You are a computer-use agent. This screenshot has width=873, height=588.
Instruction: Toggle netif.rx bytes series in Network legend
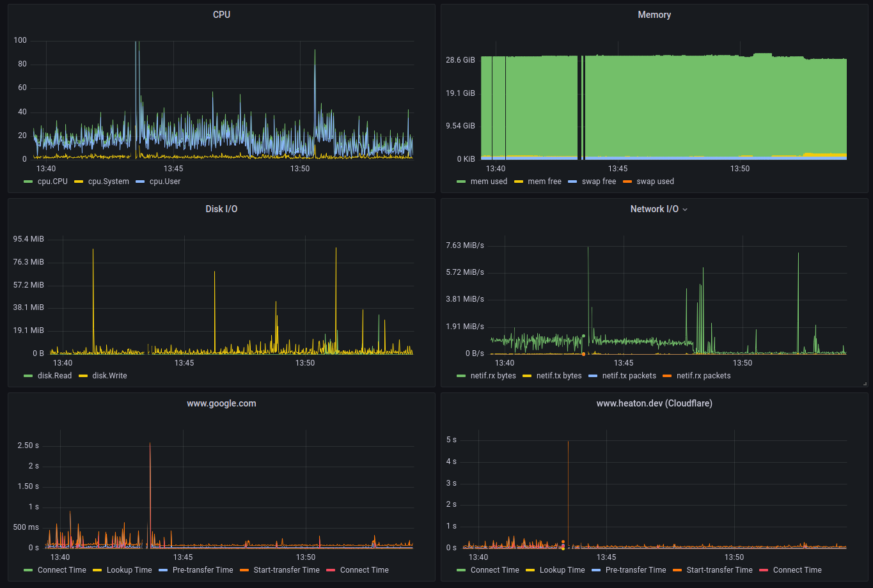492,376
